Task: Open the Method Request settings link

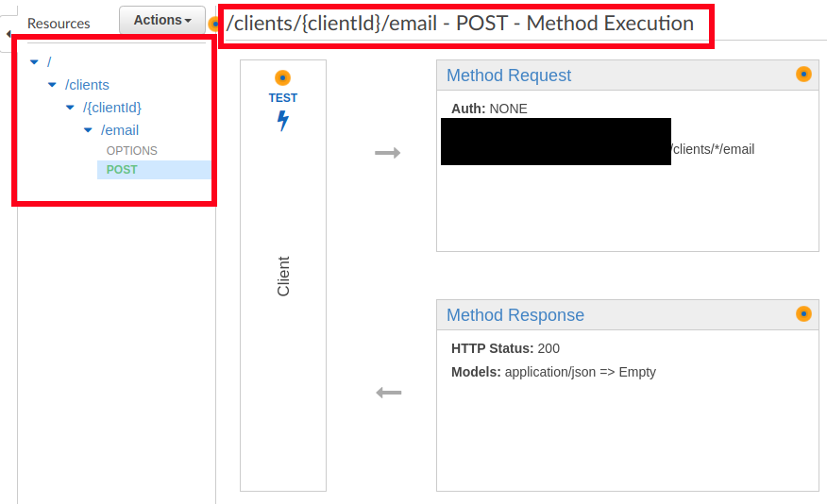Action: coord(509,76)
